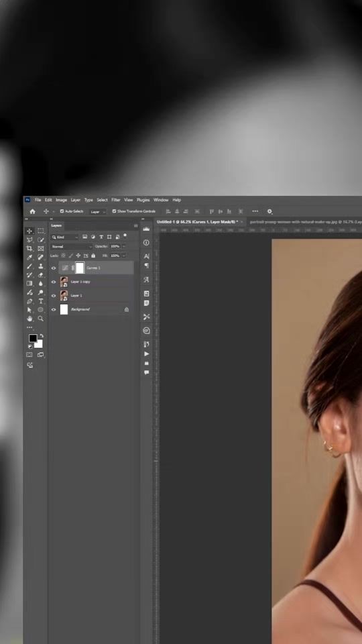Open the Opacity slider arrow
Screen dimensions: 362x644
[123, 246]
